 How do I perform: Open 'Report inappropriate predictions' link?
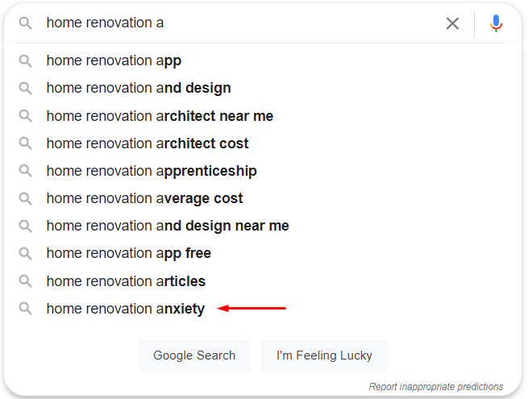click(x=436, y=386)
